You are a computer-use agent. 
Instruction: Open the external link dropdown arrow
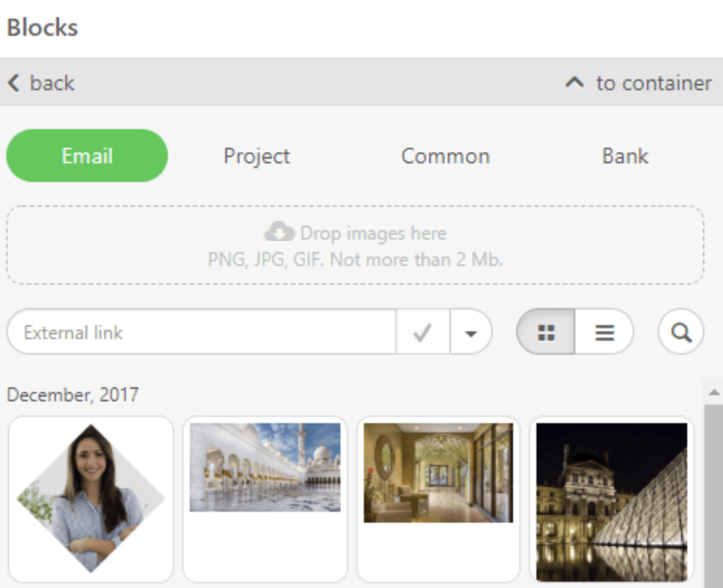point(471,332)
